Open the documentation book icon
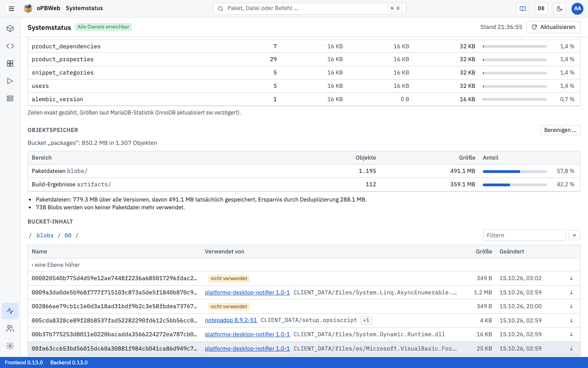Image resolution: width=588 pixels, height=368 pixels. click(522, 8)
